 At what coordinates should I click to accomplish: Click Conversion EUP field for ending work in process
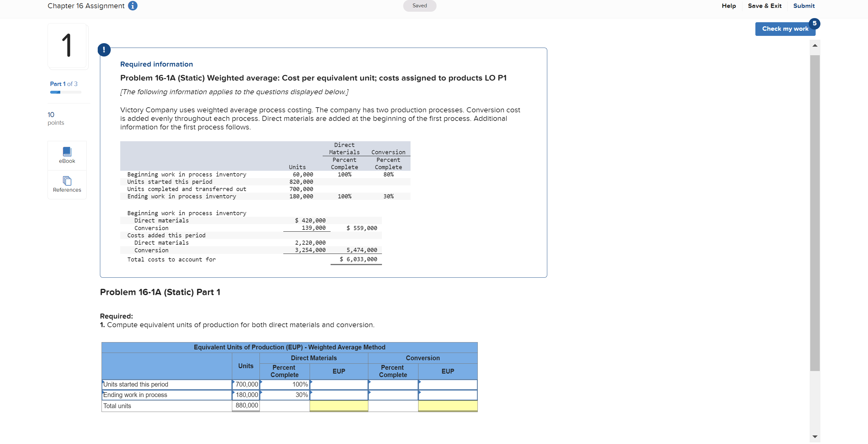click(447, 395)
